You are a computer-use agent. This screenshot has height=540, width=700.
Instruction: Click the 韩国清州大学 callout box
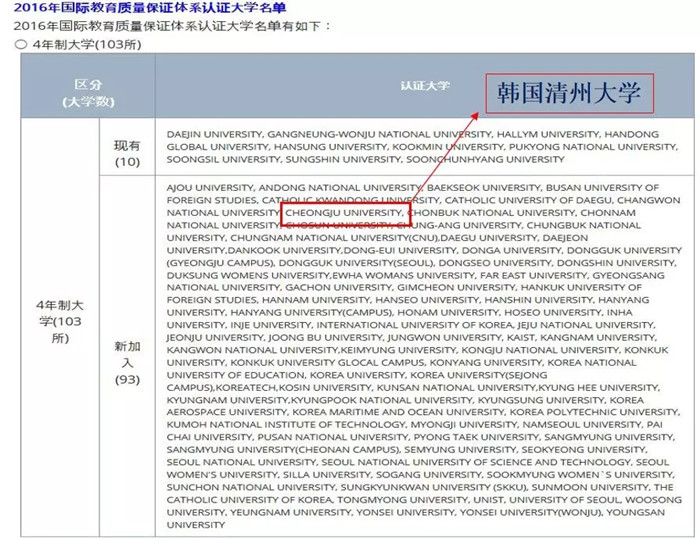569,95
